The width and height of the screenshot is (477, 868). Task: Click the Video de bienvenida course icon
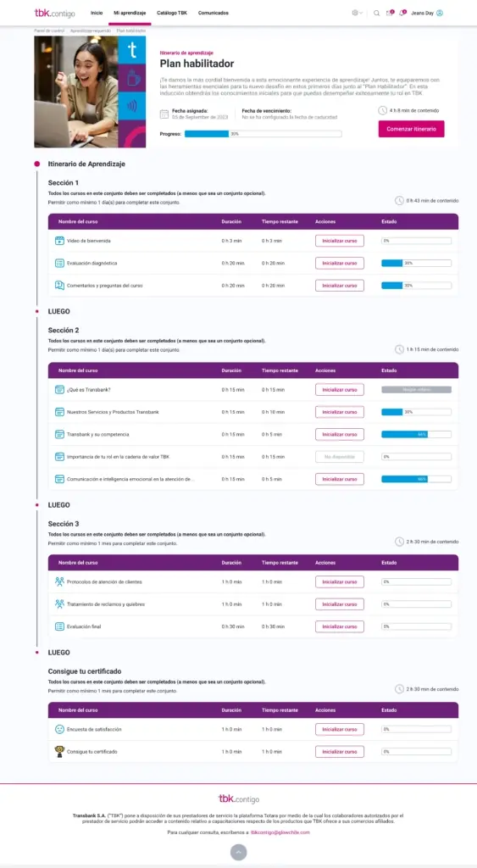59,241
